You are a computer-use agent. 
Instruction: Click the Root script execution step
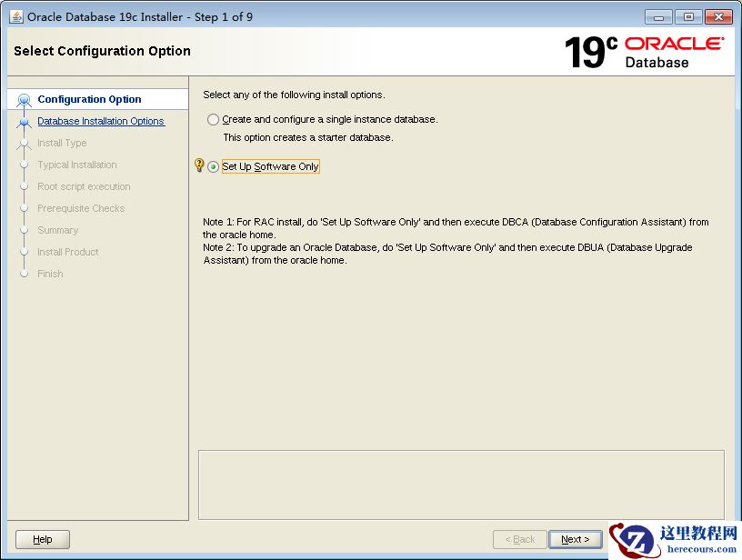point(84,186)
